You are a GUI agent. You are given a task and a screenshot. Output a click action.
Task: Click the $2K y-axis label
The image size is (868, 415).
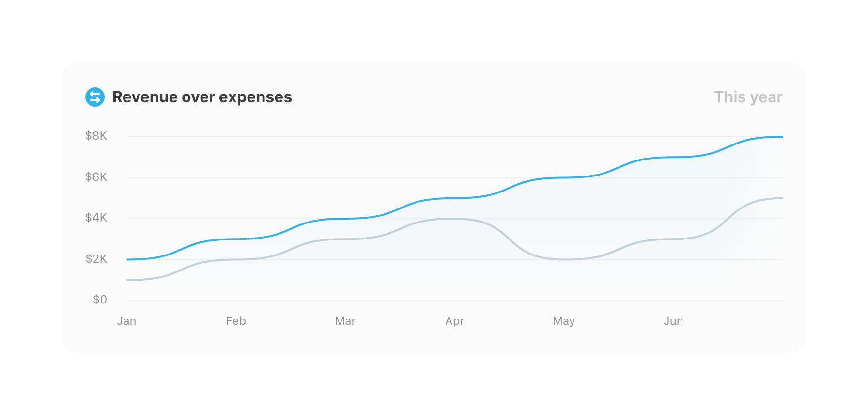point(96,259)
